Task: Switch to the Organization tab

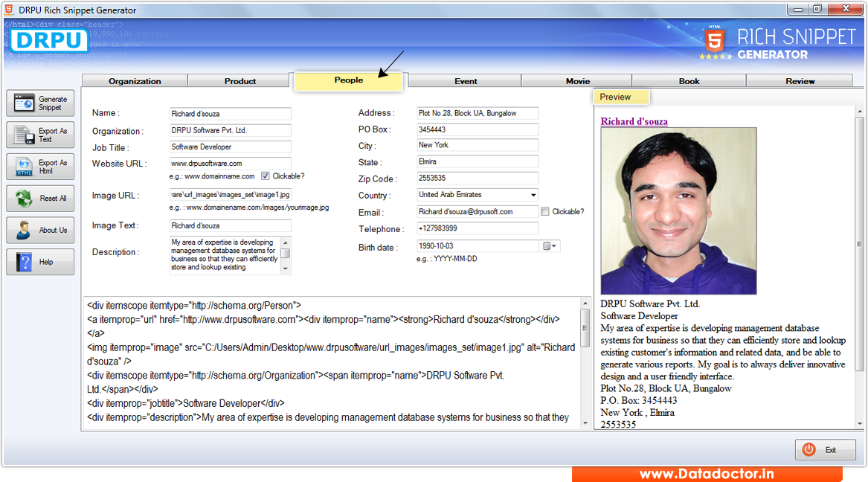Action: pos(135,81)
